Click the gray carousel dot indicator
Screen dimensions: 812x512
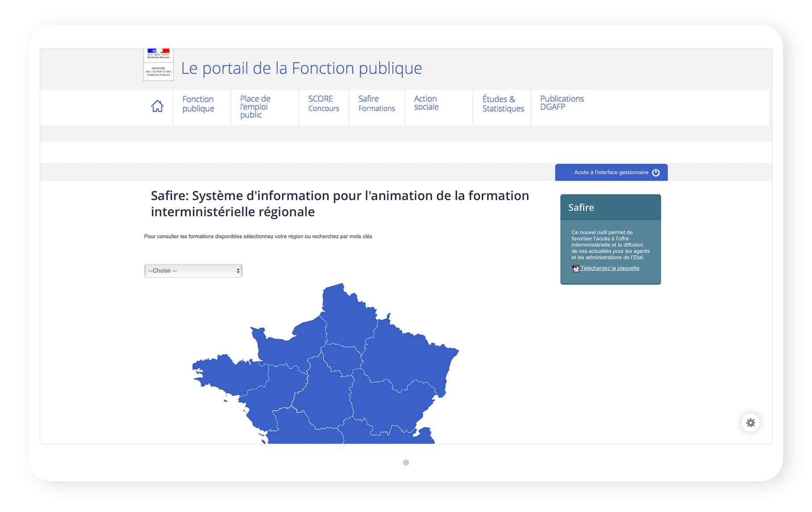406,462
